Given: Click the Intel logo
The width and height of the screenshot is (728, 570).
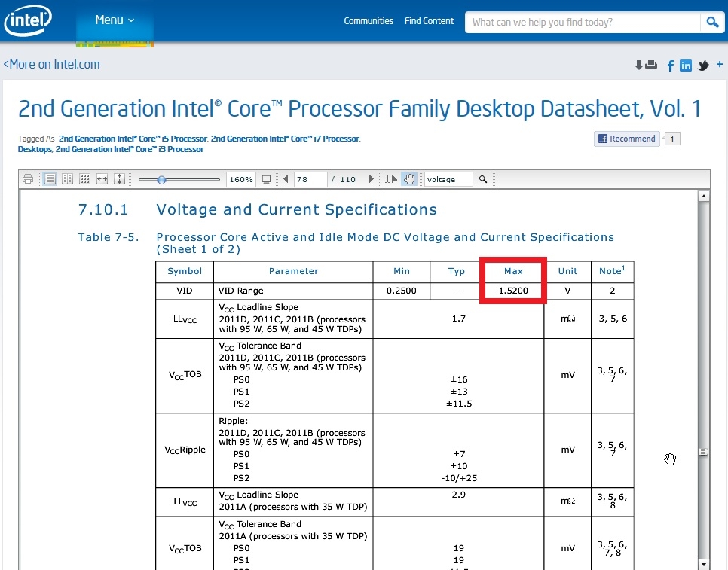Looking at the screenshot, I should (28, 20).
